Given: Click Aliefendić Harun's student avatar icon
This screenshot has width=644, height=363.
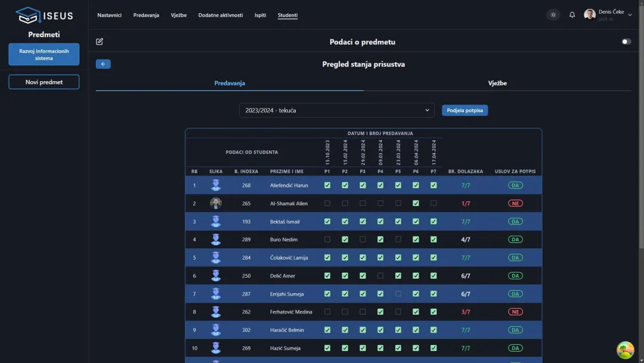Looking at the screenshot, I should [216, 185].
